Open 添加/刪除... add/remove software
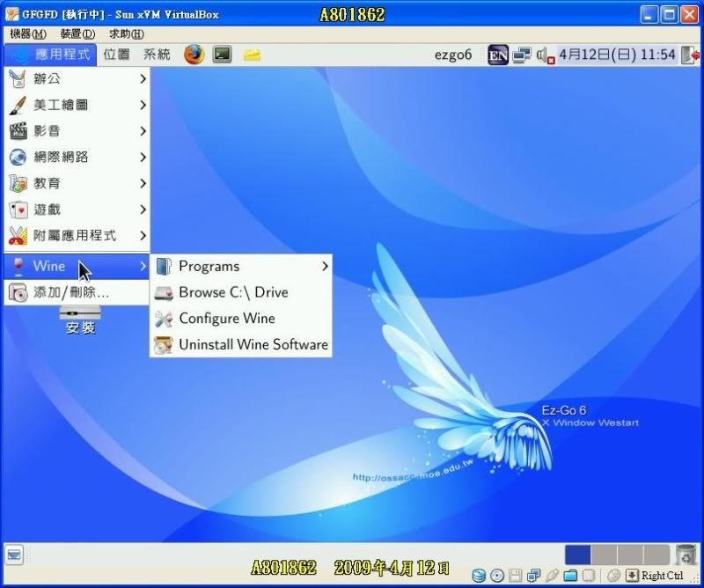This screenshot has height=588, width=704. (x=77, y=292)
